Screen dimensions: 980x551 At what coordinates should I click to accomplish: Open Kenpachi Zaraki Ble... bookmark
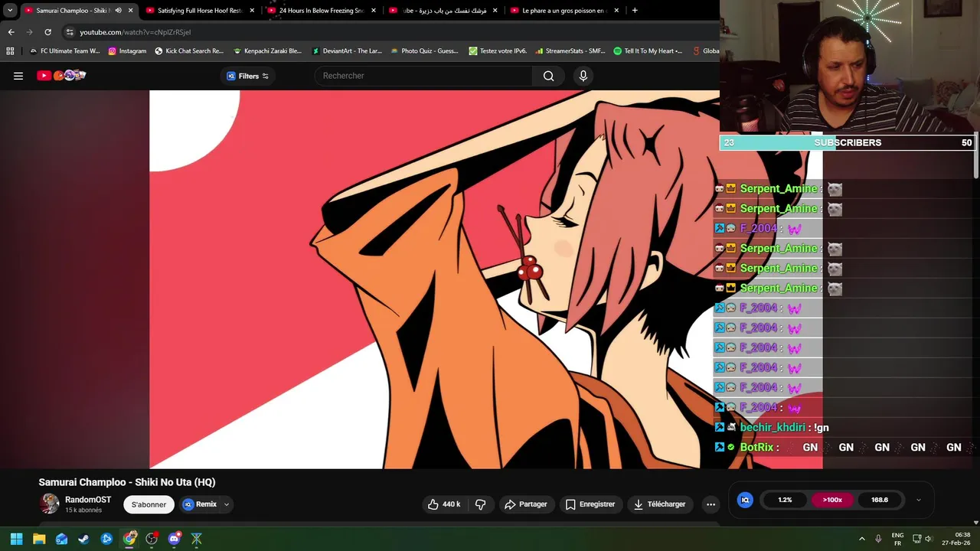(267, 51)
